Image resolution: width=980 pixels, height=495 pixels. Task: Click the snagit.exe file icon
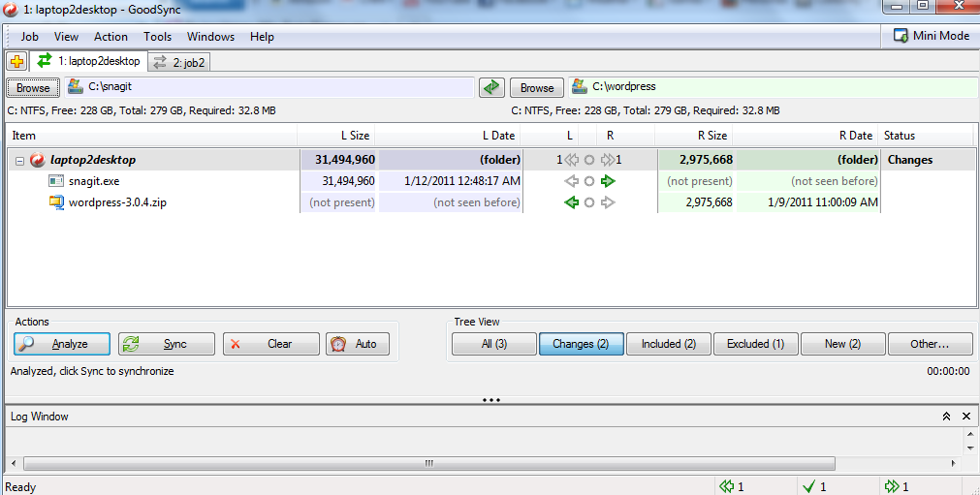click(56, 181)
